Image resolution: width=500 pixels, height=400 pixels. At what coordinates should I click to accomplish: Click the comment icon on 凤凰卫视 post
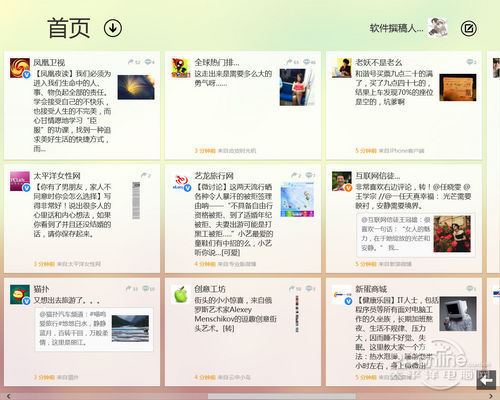pos(149,62)
